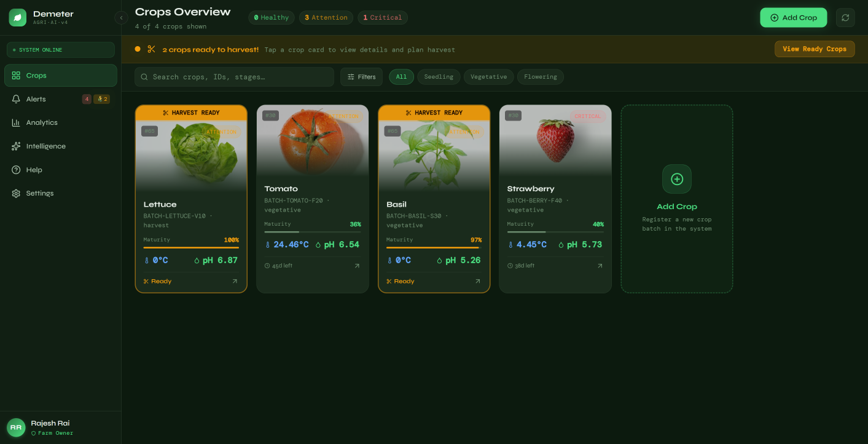Click View Ready Crops button
Image resolution: width=868 pixels, height=444 pixels.
(815, 49)
